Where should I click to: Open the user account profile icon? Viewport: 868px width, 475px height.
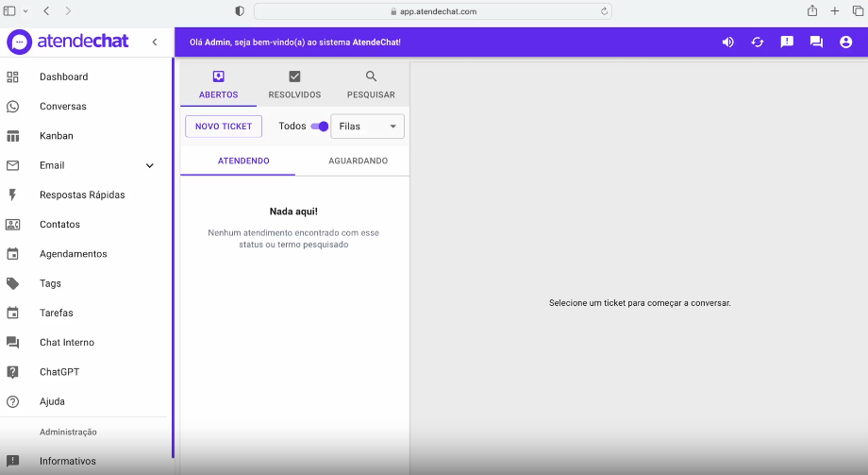pyautogui.click(x=845, y=42)
